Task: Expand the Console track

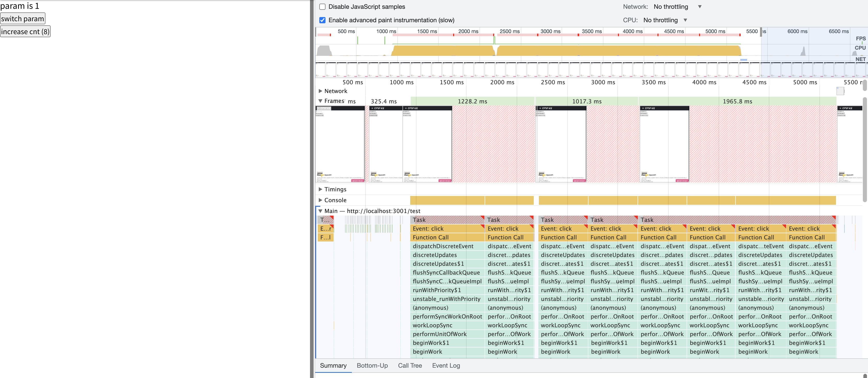Action: click(320, 200)
